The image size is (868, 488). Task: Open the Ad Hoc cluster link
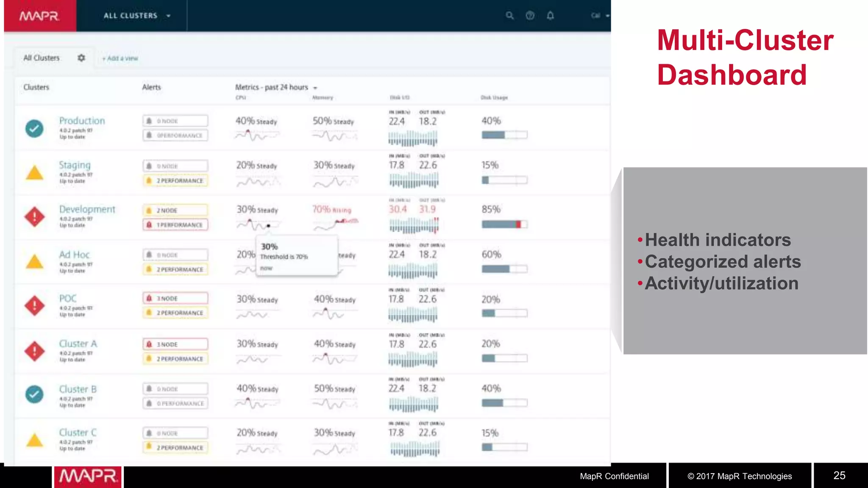tap(74, 255)
